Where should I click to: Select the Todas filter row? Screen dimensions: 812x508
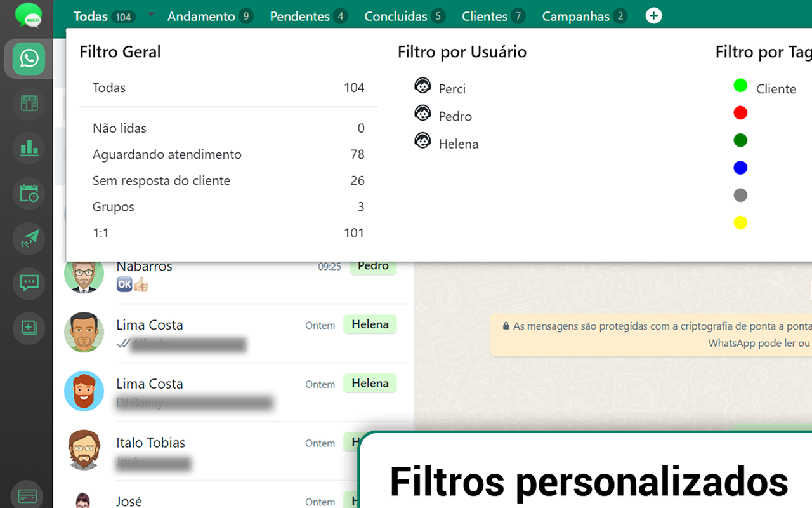pos(228,88)
